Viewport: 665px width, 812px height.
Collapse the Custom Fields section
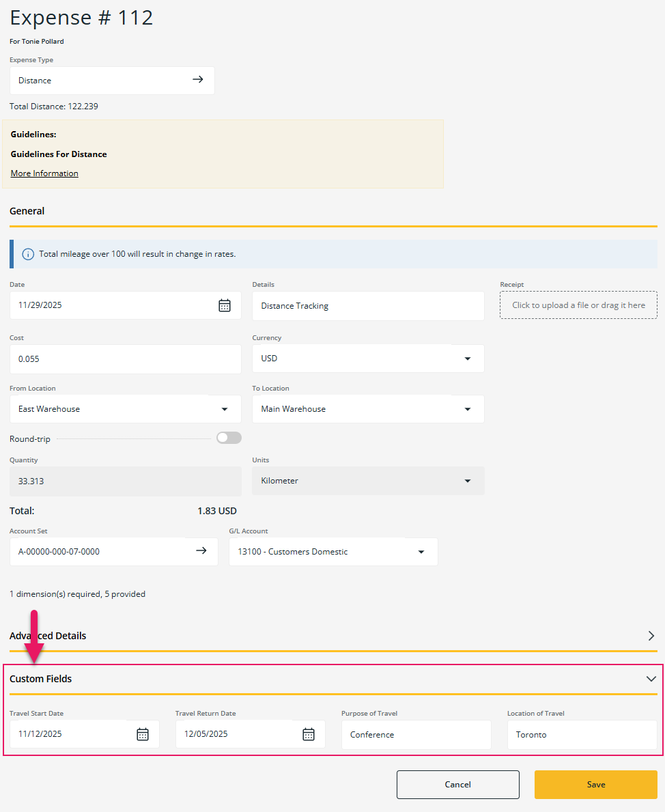[x=650, y=678]
